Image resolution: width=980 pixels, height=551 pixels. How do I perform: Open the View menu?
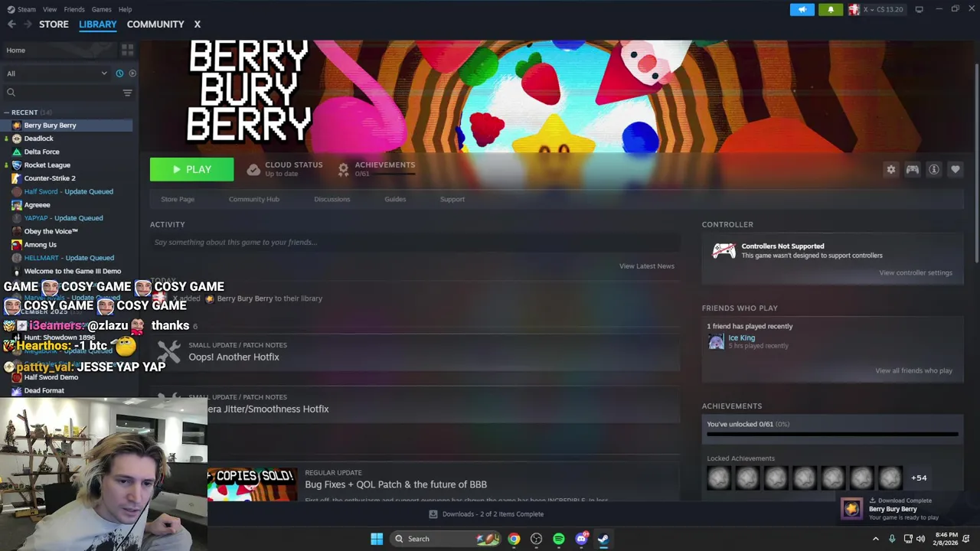(50, 9)
